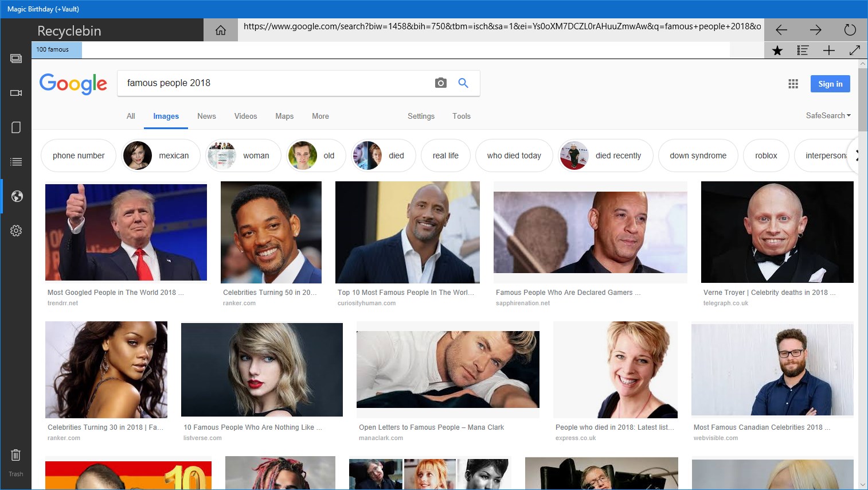Filter by 'real life' chip

[445, 155]
